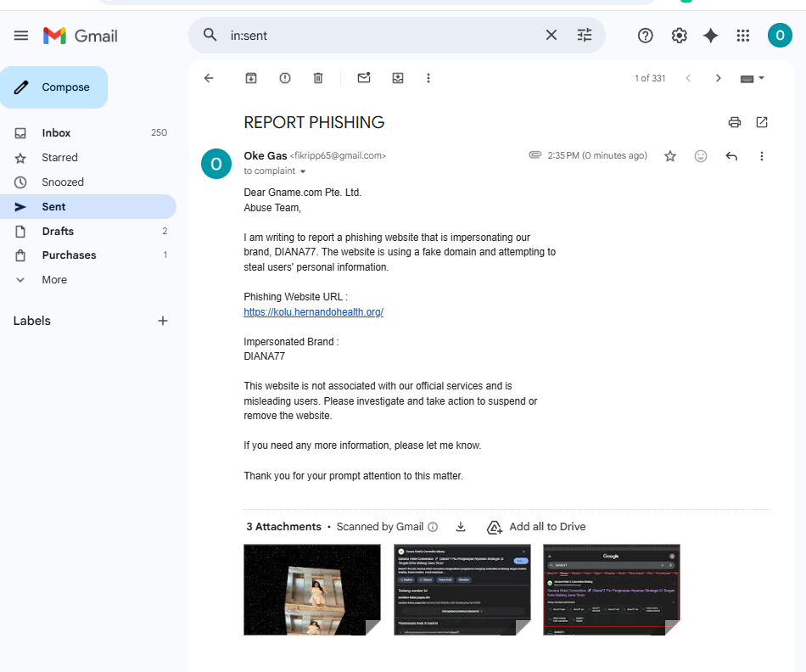
Task: Click the 1 of 331 counter
Action: [x=650, y=78]
